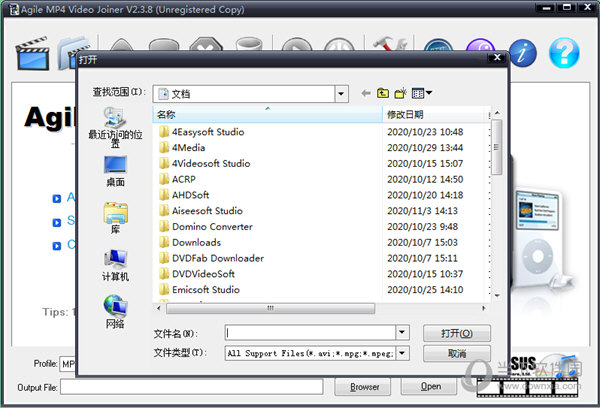
Task: Select the DVDFab Downloader folder
Action: click(x=212, y=258)
